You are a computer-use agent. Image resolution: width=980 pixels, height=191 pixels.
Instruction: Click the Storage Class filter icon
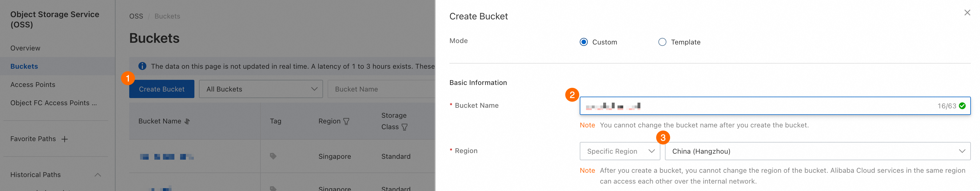point(405,127)
